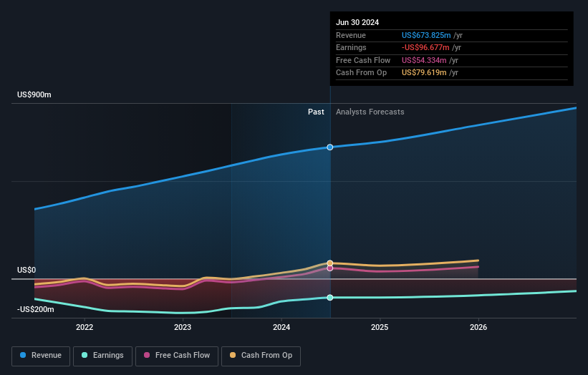Click the 2024 x-axis label
The width and height of the screenshot is (588, 375).
pyautogui.click(x=281, y=327)
